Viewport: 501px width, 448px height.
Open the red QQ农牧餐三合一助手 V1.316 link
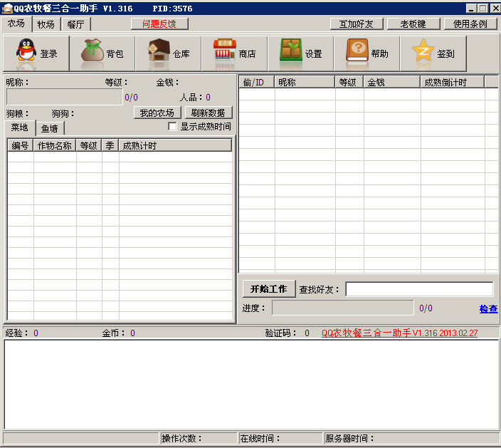pos(399,333)
